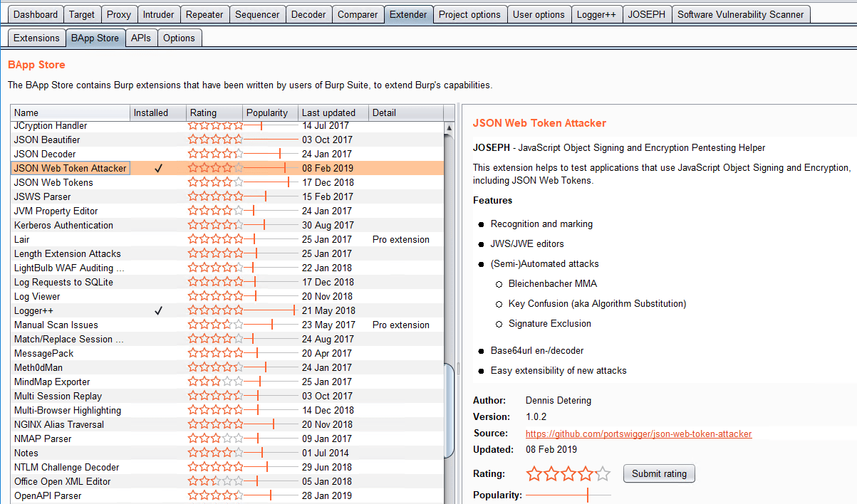Select the JSON Web Tokens extension
Viewport: 857px width, 504px height.
(x=227, y=182)
